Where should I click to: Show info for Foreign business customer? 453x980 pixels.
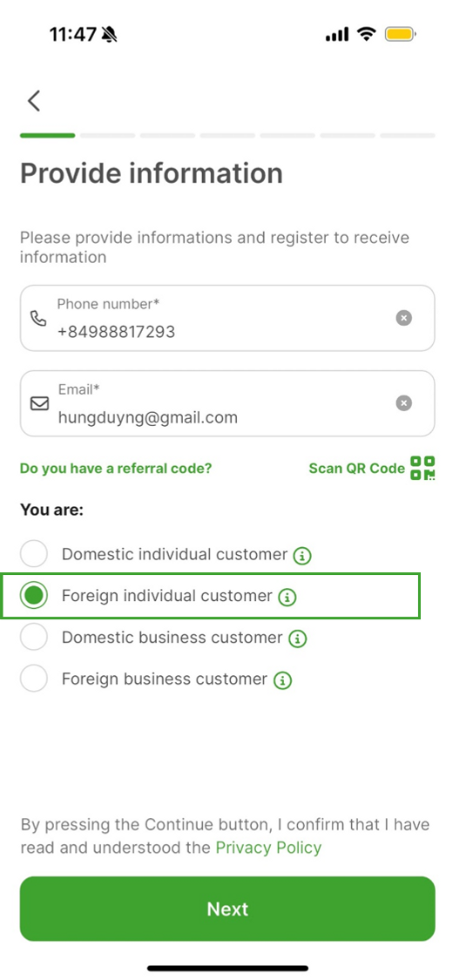[x=283, y=680]
